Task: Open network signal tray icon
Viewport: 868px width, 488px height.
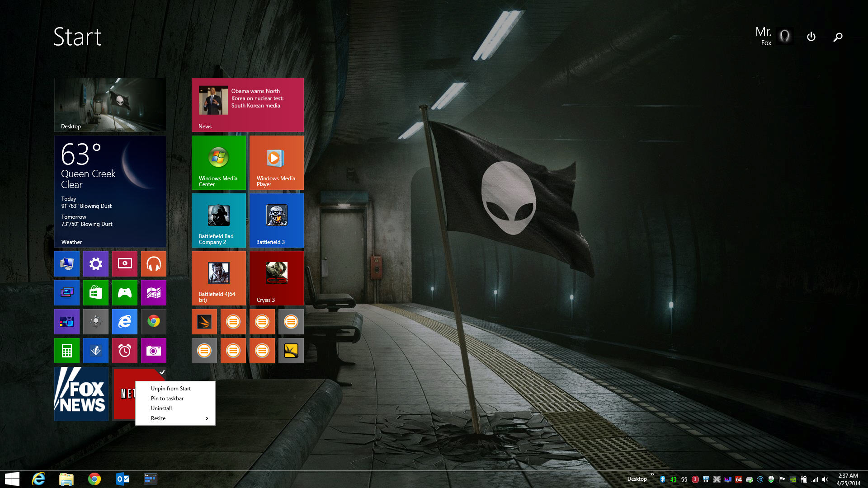Action: point(815,479)
